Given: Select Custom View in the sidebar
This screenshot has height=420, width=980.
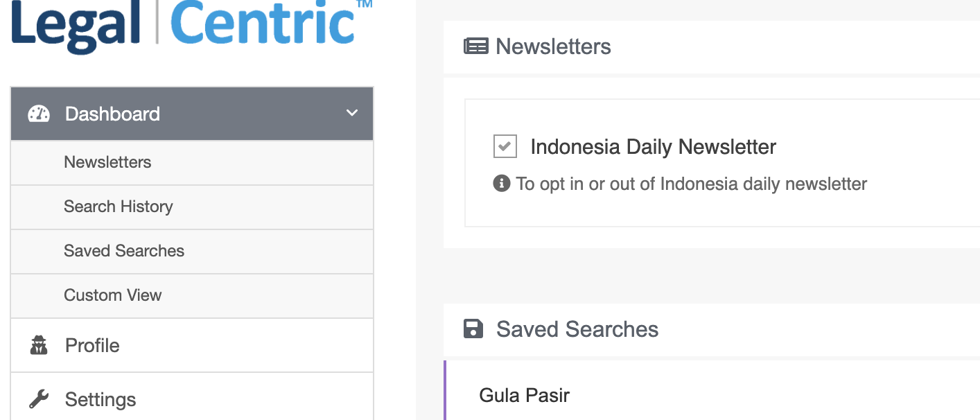Looking at the screenshot, I should coord(113,295).
